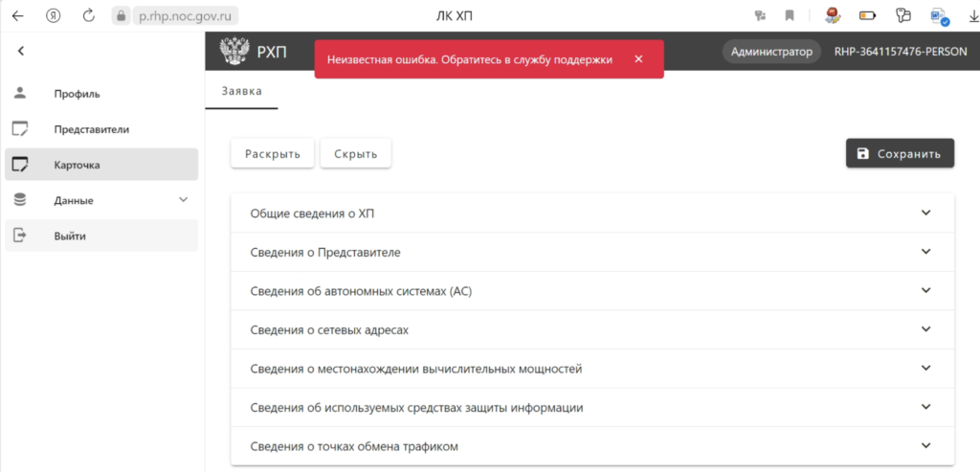The height and width of the screenshot is (472, 980).
Task: Open Сведения об автономных системах section
Action: click(x=924, y=290)
